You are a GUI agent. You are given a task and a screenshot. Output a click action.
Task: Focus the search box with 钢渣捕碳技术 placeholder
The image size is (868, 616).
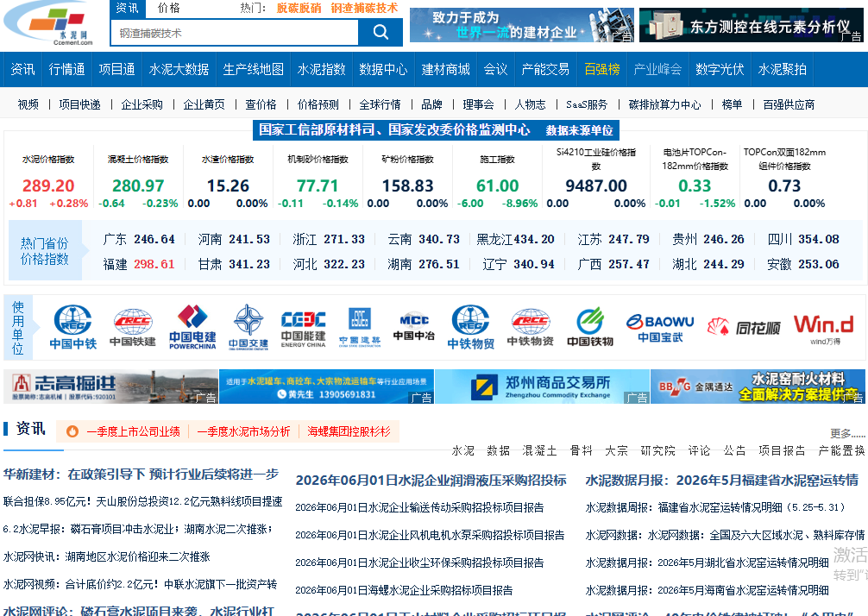pos(235,33)
